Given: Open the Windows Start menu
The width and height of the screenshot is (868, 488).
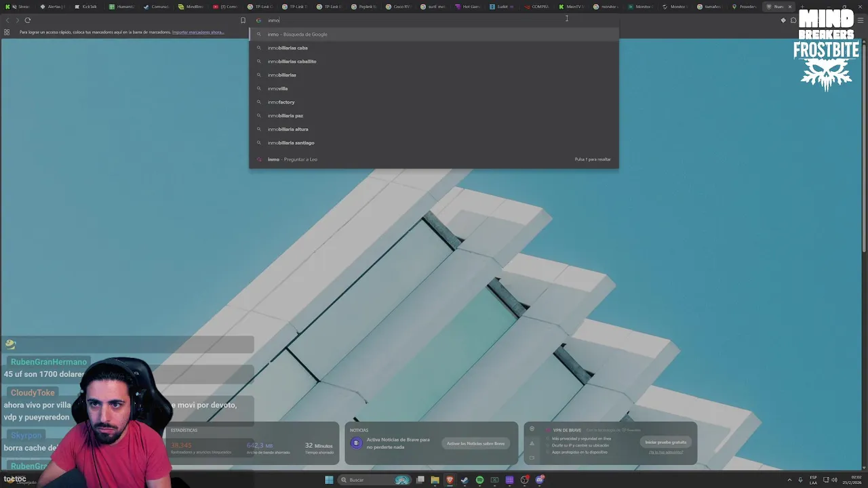Looking at the screenshot, I should pos(329,480).
